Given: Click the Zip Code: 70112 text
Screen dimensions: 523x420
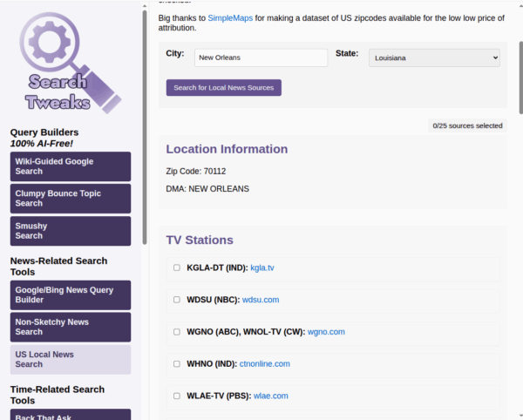Looking at the screenshot, I should point(196,172).
